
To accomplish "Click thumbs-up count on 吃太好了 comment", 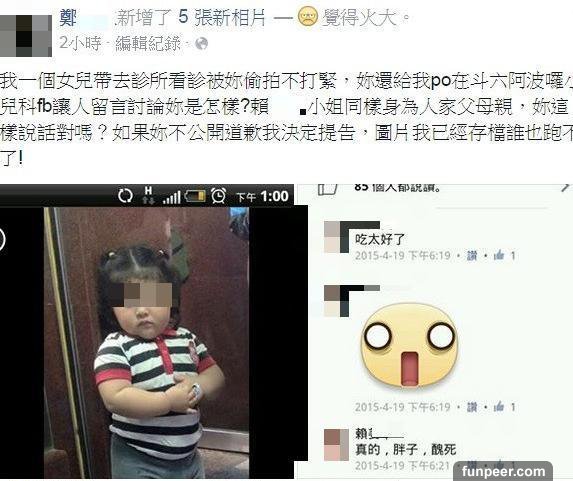I will pyautogui.click(x=504, y=255).
